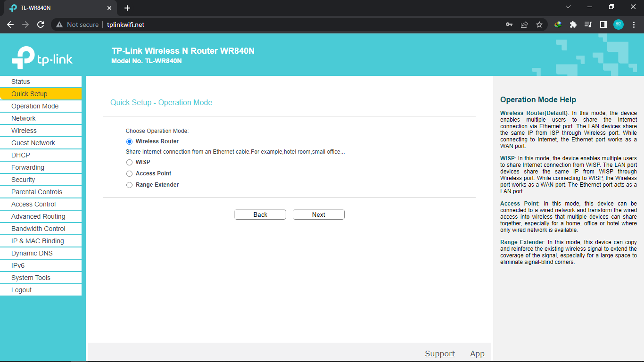Open Parental Controls menu

pyautogui.click(x=41, y=192)
